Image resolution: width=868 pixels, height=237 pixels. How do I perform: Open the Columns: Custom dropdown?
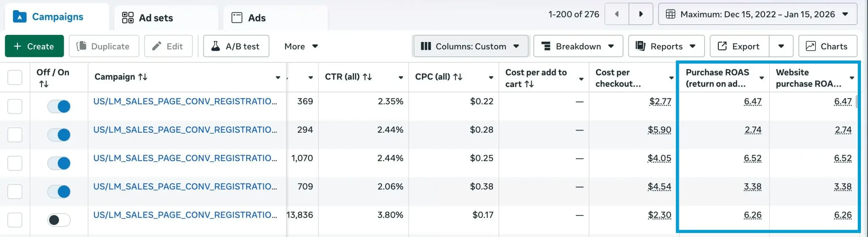click(x=471, y=46)
